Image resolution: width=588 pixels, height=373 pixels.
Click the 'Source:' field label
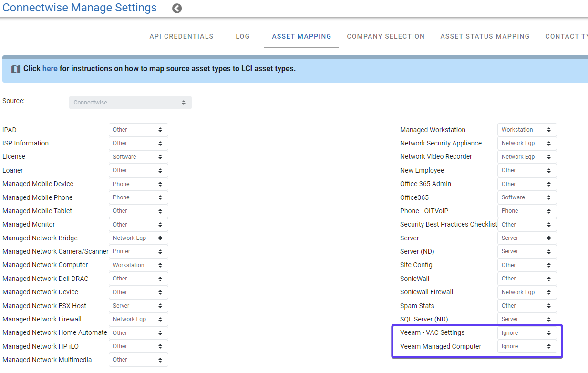click(x=13, y=101)
